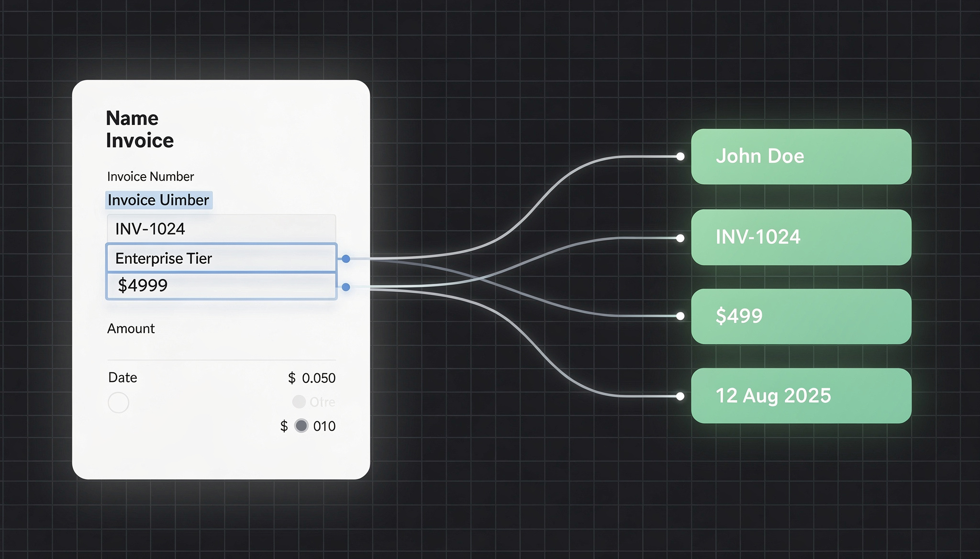Toggle the faded Otre radio option
Screen dimensions: 980x559
tap(299, 402)
